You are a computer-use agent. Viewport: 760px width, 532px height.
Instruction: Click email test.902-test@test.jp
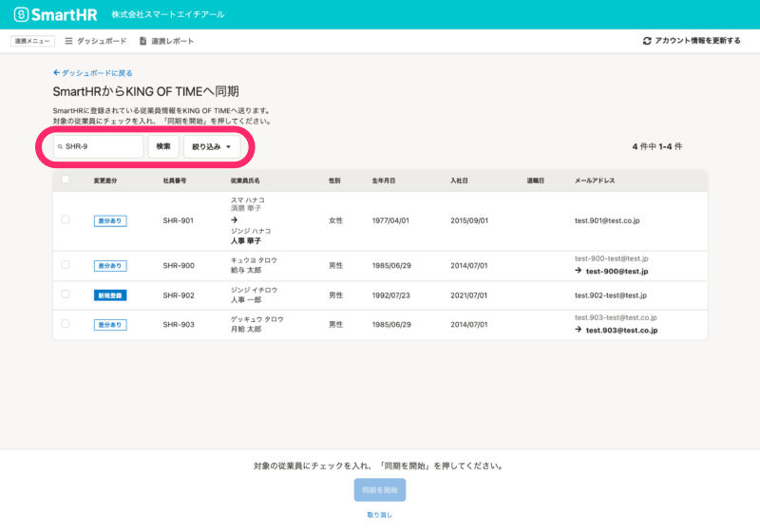point(611,295)
